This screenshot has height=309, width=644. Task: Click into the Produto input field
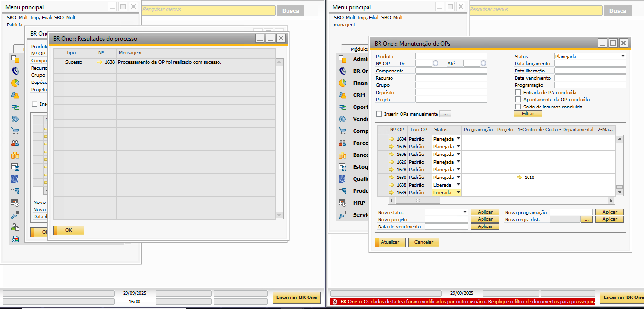click(451, 56)
